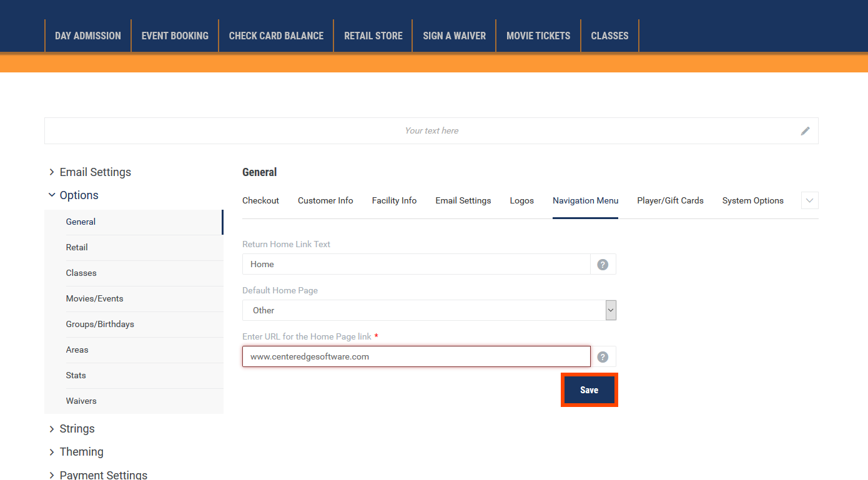Image resolution: width=868 pixels, height=480 pixels.
Task: Expand the Payment Settings section
Action: pos(98,474)
